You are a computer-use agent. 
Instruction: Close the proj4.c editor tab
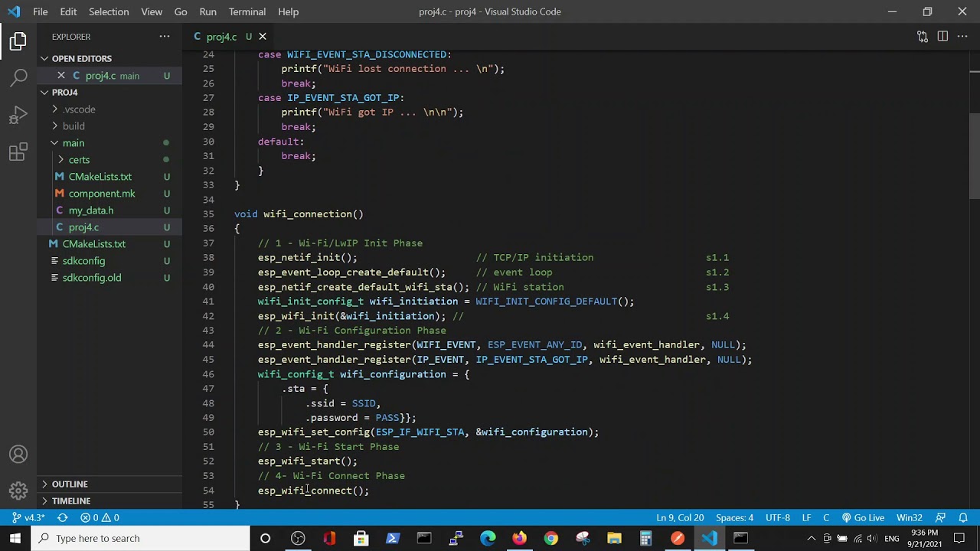263,37
